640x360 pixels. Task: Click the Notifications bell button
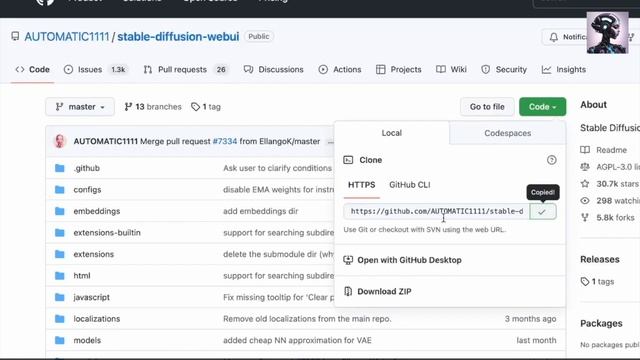pos(564,37)
